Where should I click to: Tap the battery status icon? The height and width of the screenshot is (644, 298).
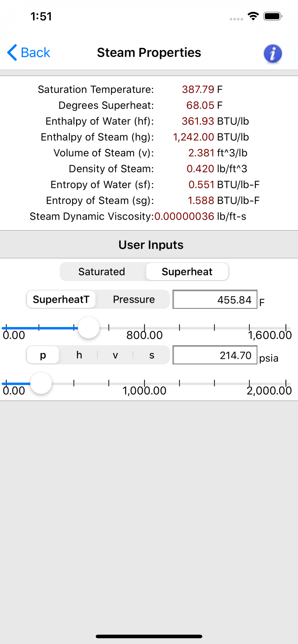point(273,16)
